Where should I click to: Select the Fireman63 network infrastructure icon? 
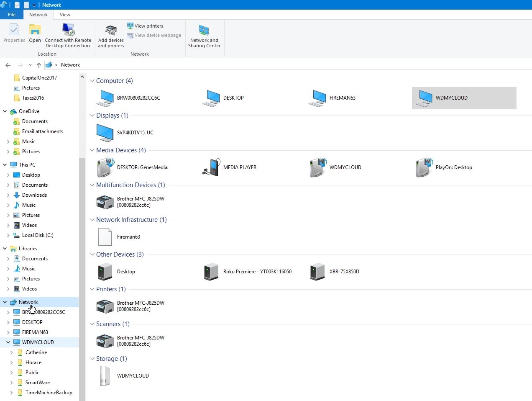click(x=105, y=237)
